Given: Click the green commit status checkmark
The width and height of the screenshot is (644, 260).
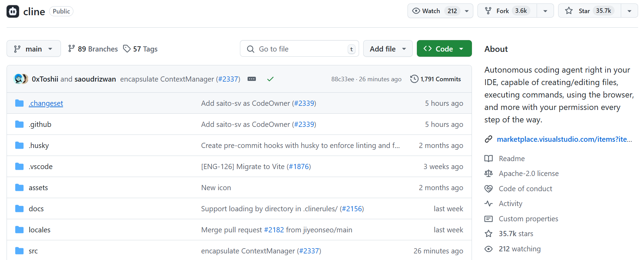Looking at the screenshot, I should [x=270, y=79].
